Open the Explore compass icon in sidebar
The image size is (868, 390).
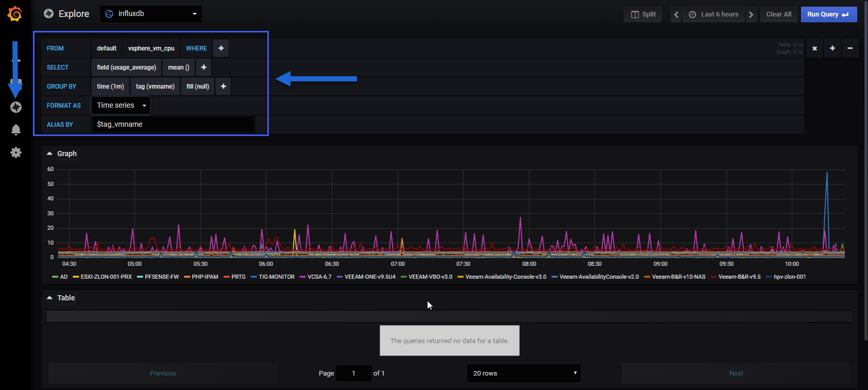click(16, 107)
